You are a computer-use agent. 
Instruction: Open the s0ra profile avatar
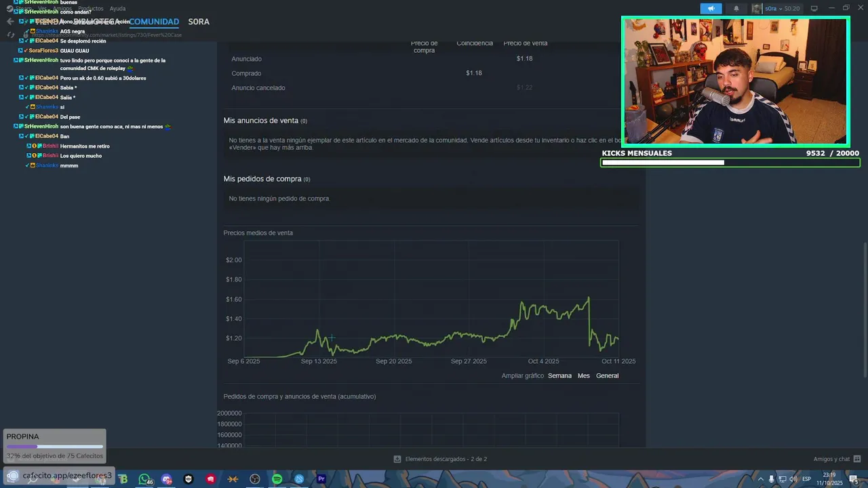757,8
